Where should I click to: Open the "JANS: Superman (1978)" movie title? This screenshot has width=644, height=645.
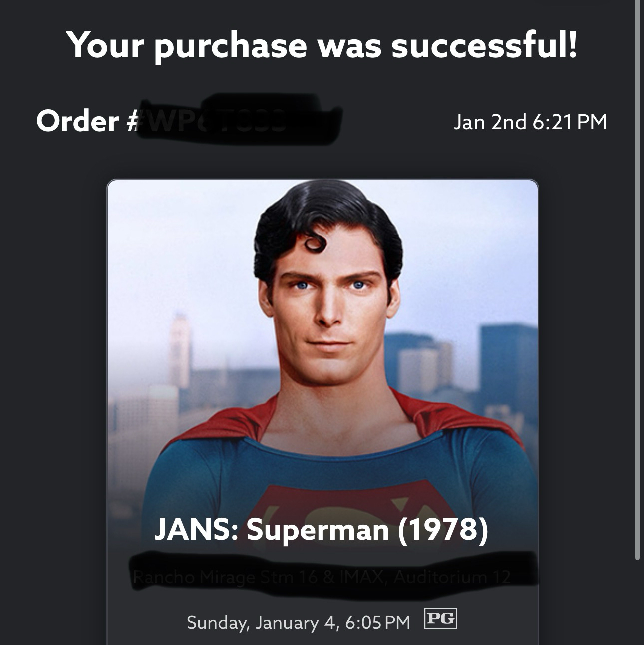coord(322,529)
